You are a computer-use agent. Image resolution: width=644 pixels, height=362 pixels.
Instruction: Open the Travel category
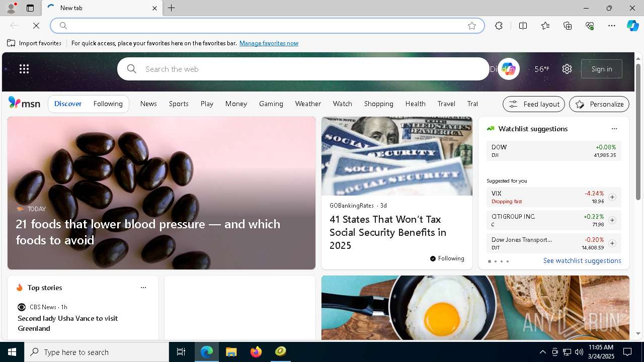pyautogui.click(x=446, y=104)
